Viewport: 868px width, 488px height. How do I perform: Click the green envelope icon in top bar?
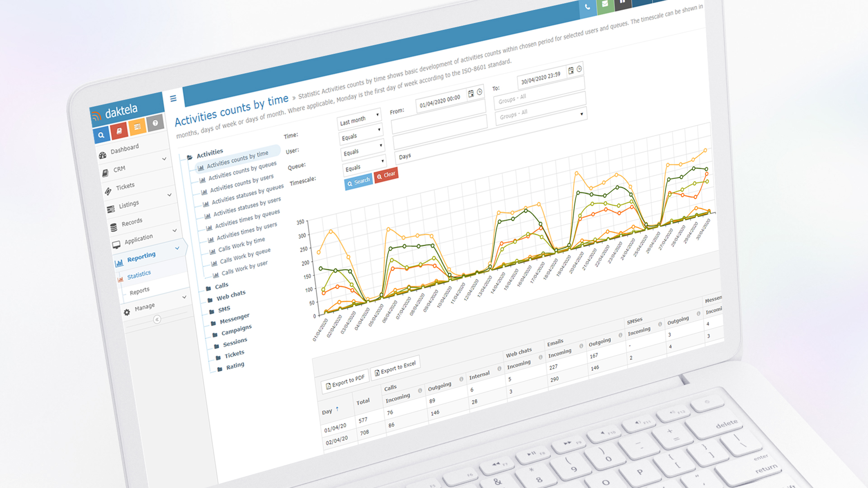click(605, 4)
